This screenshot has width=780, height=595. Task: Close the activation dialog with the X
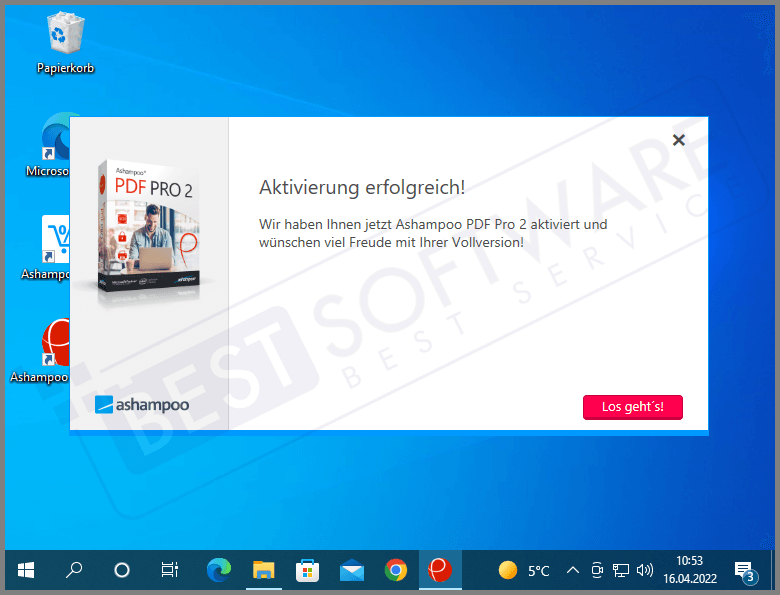pos(679,140)
